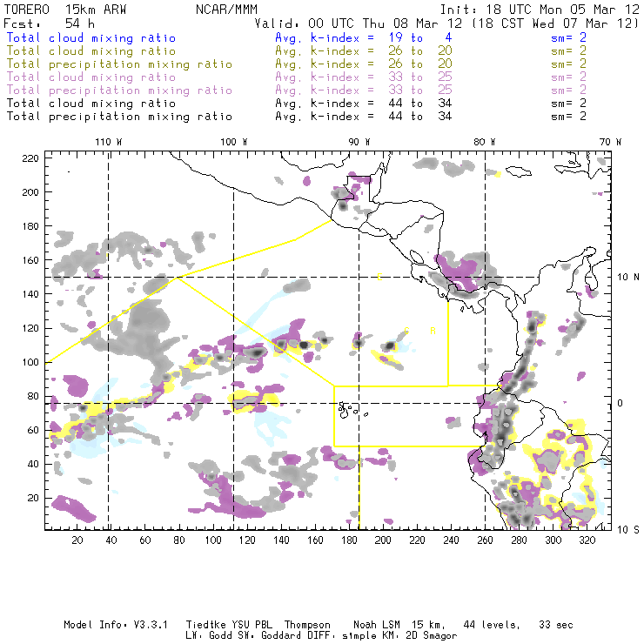The width and height of the screenshot is (644, 644).
Task: Select the "NCAR/MMM" header label
Action: pos(227,10)
